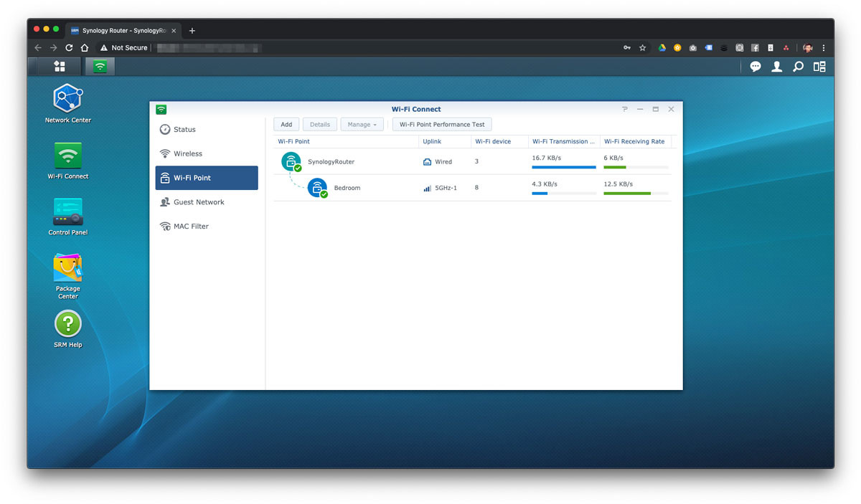
Task: Click the SRM search magnifier icon
Action: pyautogui.click(x=798, y=67)
